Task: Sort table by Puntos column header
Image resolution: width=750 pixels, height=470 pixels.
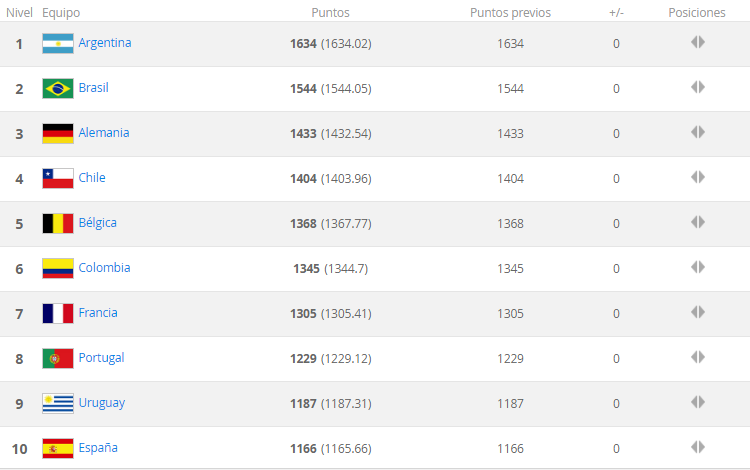Action: (330, 13)
